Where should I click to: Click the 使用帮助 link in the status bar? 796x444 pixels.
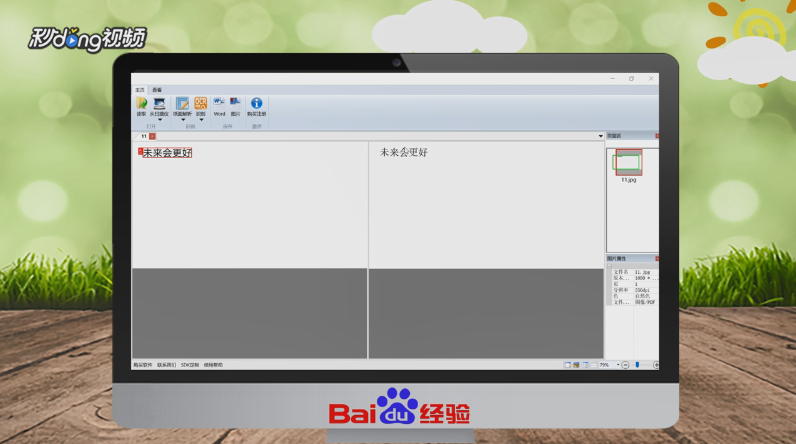pos(213,365)
